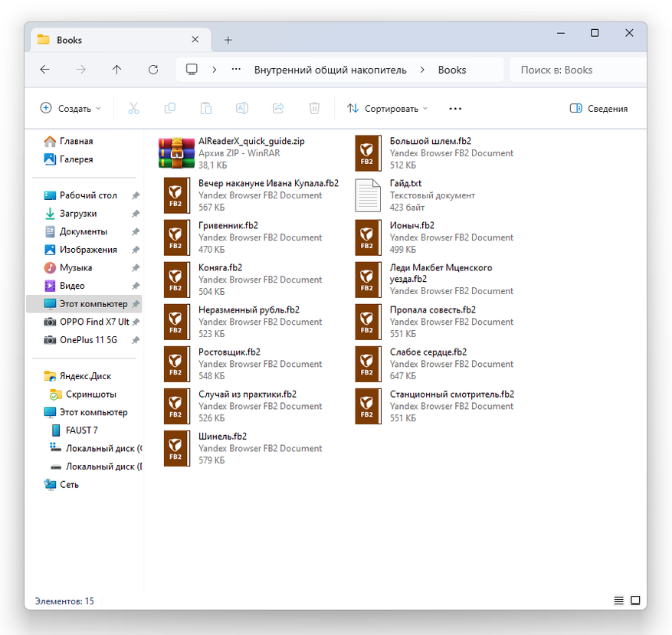Click the Сеть network icon

[50, 485]
